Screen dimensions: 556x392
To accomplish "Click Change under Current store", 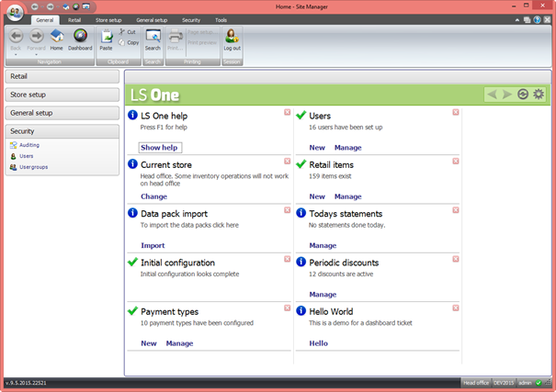I will click(x=153, y=196).
